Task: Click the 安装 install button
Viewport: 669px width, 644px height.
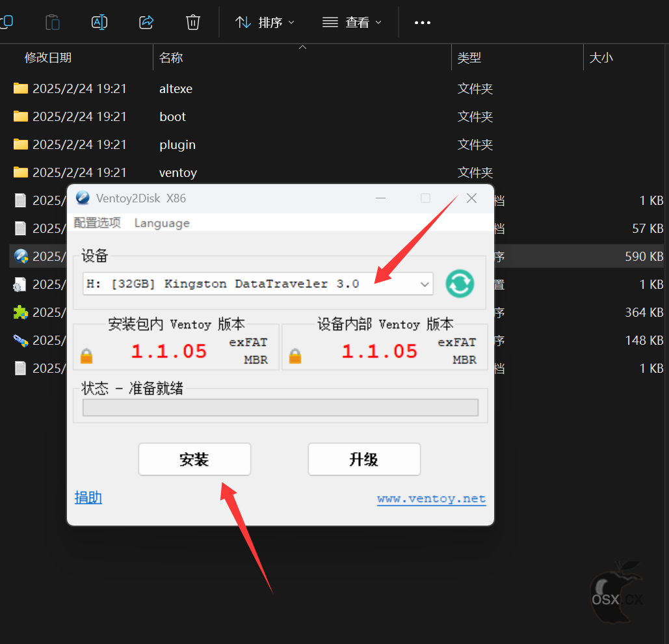Action: [x=194, y=459]
